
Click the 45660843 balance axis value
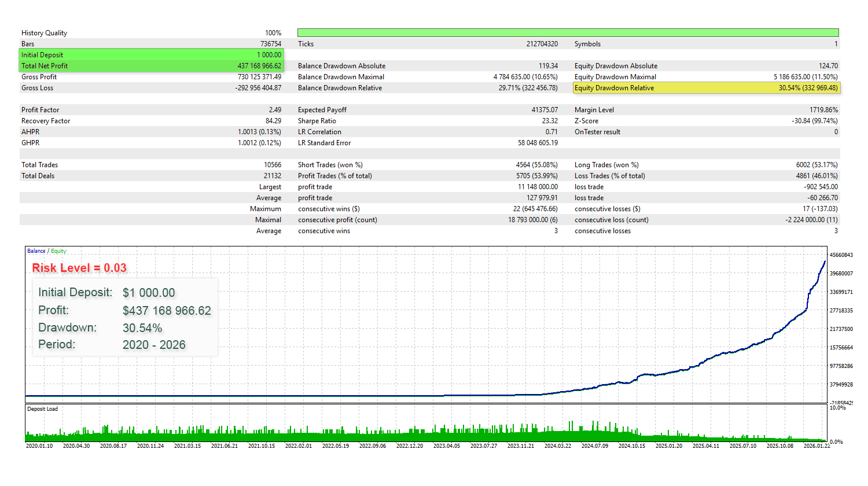841,255
